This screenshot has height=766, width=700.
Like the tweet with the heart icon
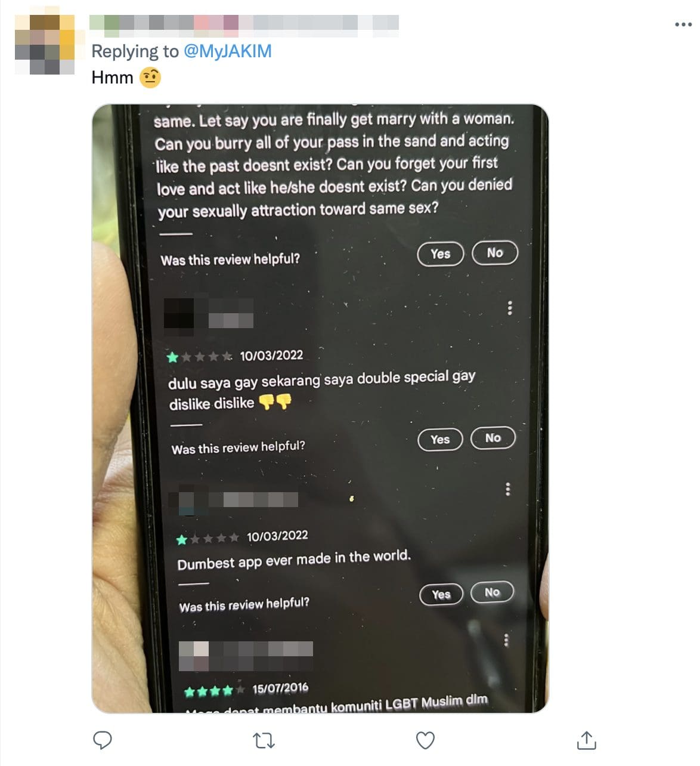[425, 740]
